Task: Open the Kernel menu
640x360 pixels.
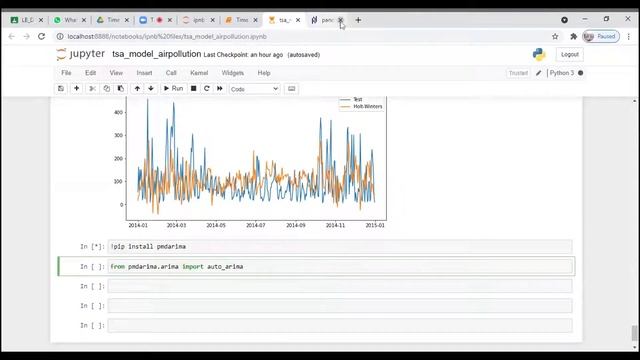Action: click(199, 73)
